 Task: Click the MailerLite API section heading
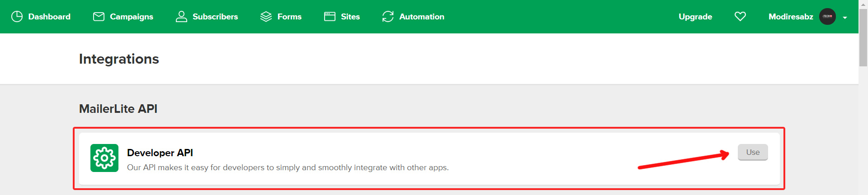(x=118, y=109)
